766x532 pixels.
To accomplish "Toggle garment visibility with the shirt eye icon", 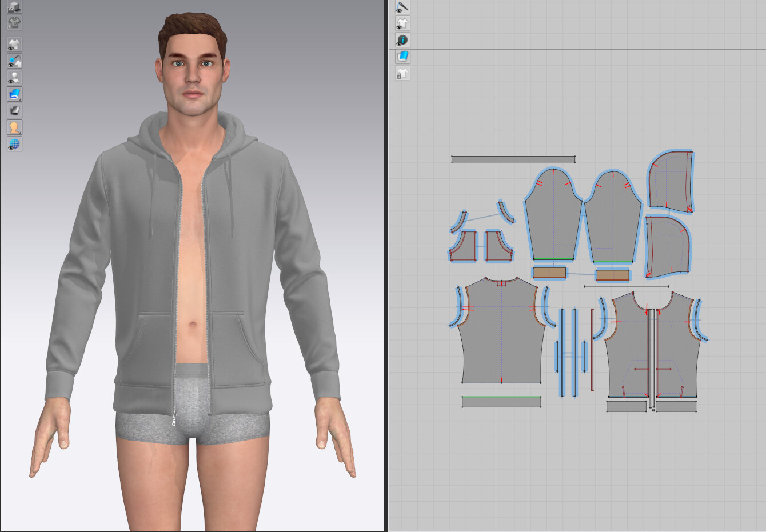I will [14, 43].
